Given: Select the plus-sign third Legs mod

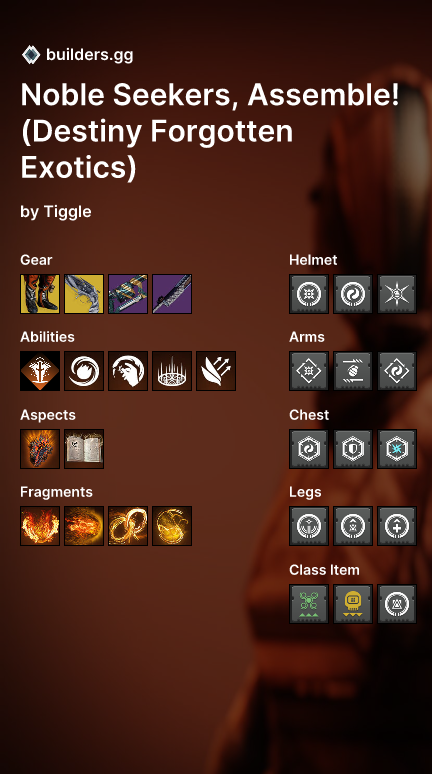Looking at the screenshot, I should click(x=397, y=526).
